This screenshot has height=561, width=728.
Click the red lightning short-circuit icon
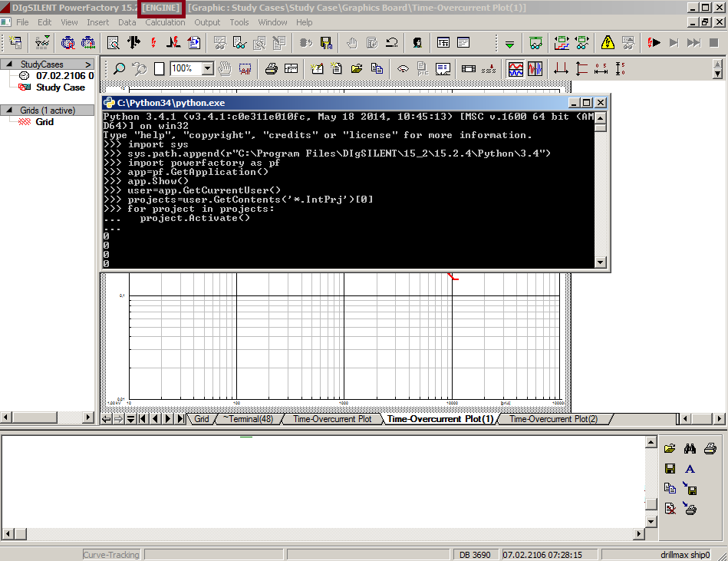(x=153, y=42)
